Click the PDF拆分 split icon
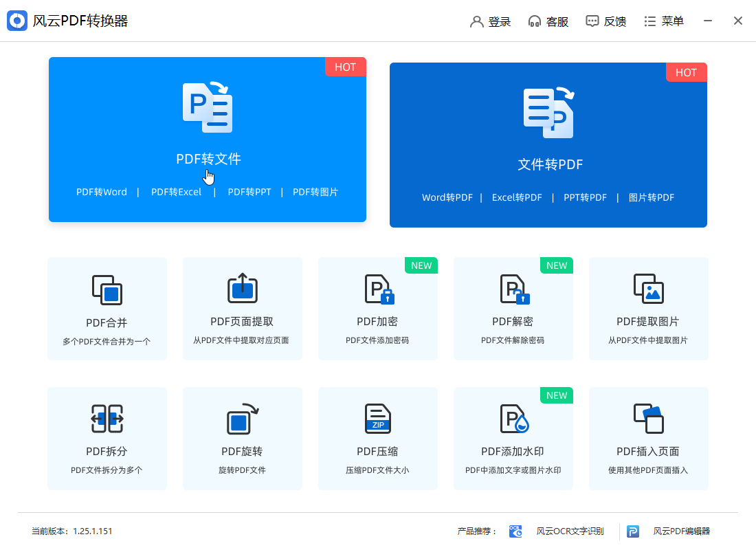The height and width of the screenshot is (550, 756). click(x=107, y=418)
